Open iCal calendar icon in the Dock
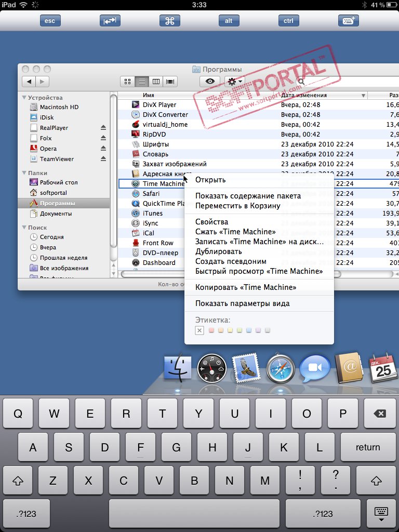 [383, 368]
